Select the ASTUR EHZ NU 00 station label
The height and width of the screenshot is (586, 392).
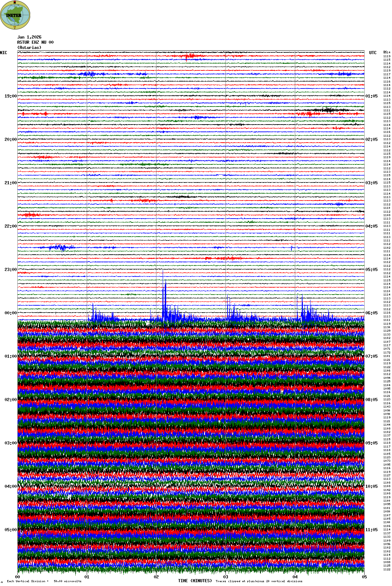pyautogui.click(x=35, y=42)
